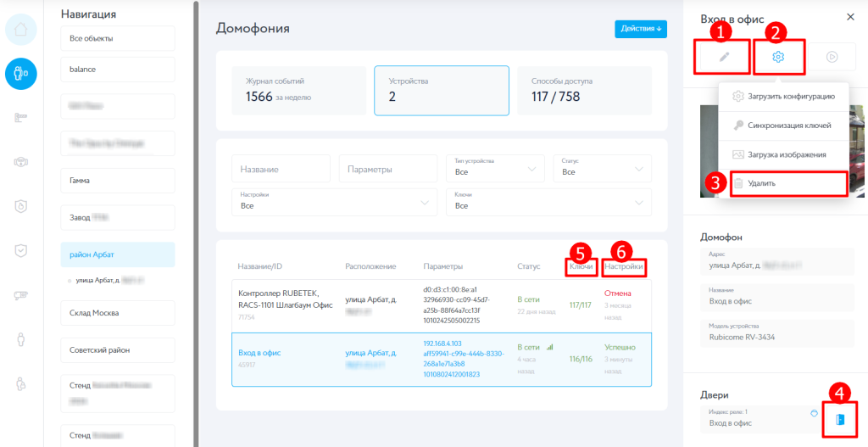Screen dimensions: 868x447
Task: Open the home section in the sidebar
Action: click(x=21, y=30)
